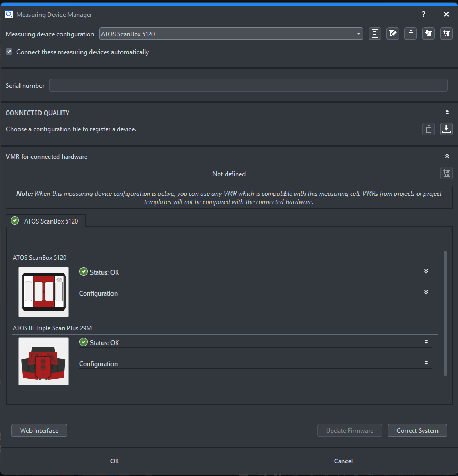Click the Measuring Device Manager app icon
The width and height of the screenshot is (458, 476).
point(9,14)
